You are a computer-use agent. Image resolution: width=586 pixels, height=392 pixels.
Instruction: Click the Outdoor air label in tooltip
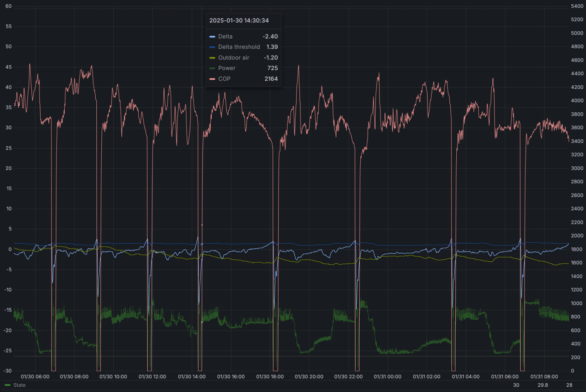pos(234,57)
